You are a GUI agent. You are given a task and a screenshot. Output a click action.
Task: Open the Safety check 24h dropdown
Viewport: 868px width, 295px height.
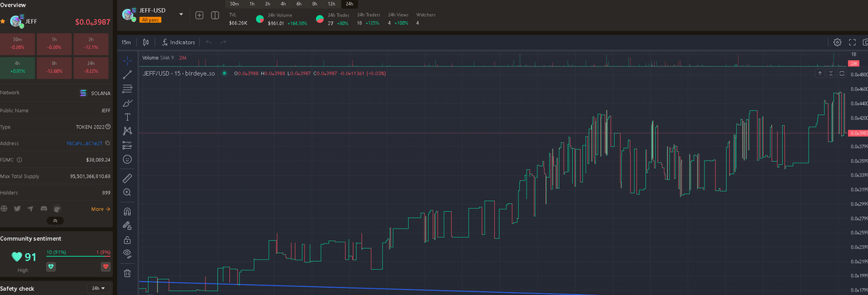97,288
